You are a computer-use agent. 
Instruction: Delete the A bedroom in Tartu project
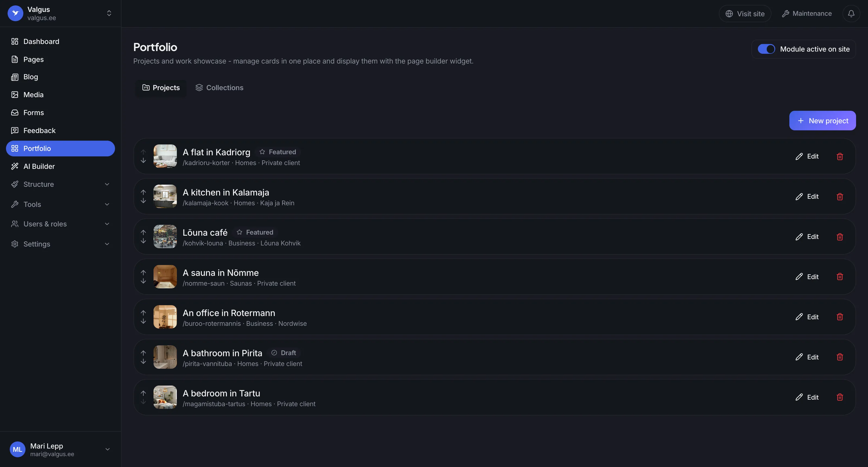840,397
